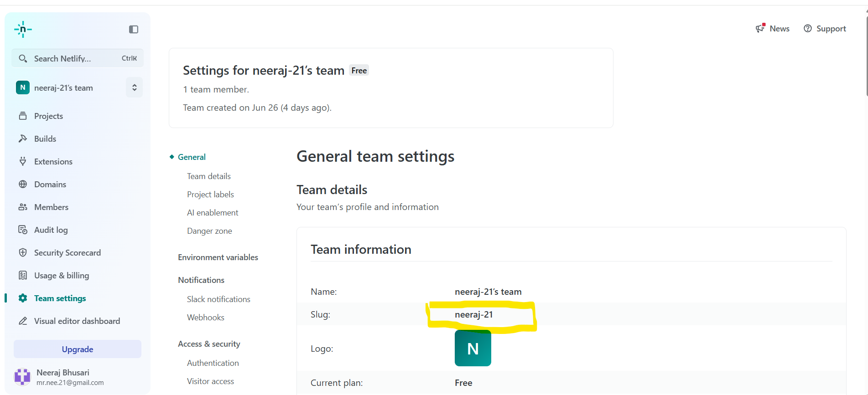Click the Free plan badge in header
This screenshot has width=868, height=395.
click(359, 70)
